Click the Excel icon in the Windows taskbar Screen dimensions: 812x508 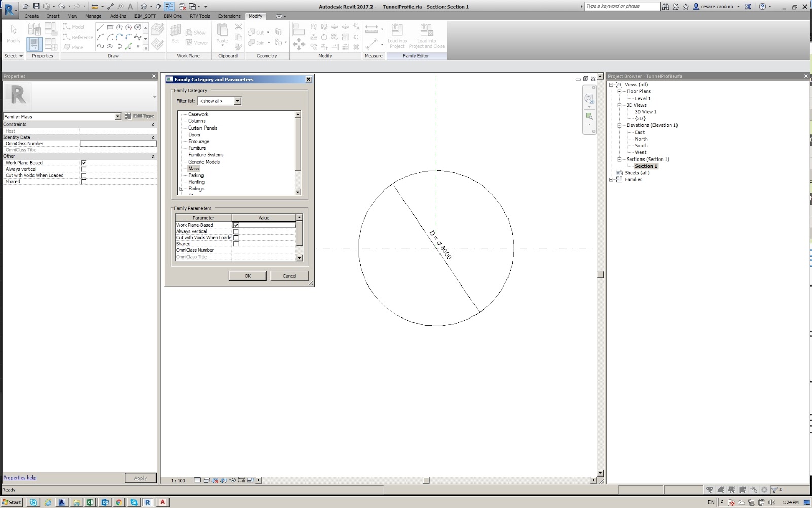click(x=90, y=502)
